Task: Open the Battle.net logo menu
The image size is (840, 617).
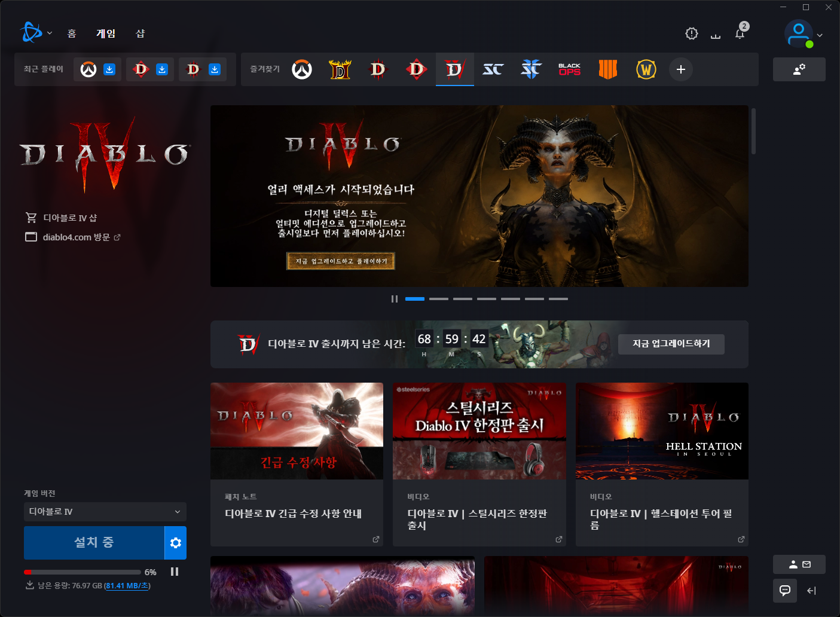Action: [31, 33]
